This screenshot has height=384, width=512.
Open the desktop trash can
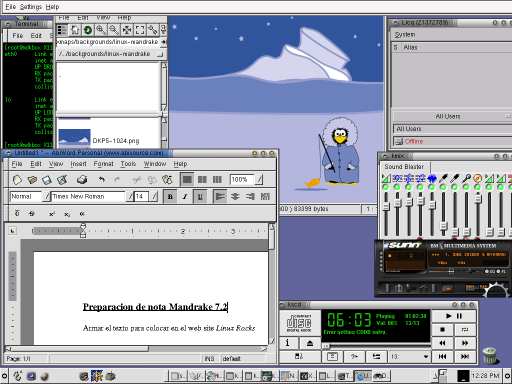[x=490, y=355]
